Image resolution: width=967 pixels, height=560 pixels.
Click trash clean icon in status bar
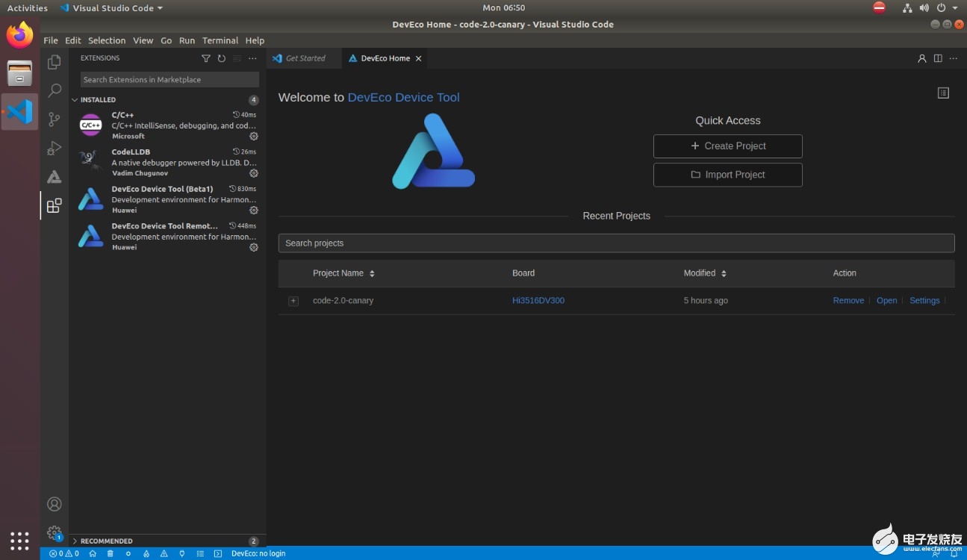pyautogui.click(x=110, y=554)
